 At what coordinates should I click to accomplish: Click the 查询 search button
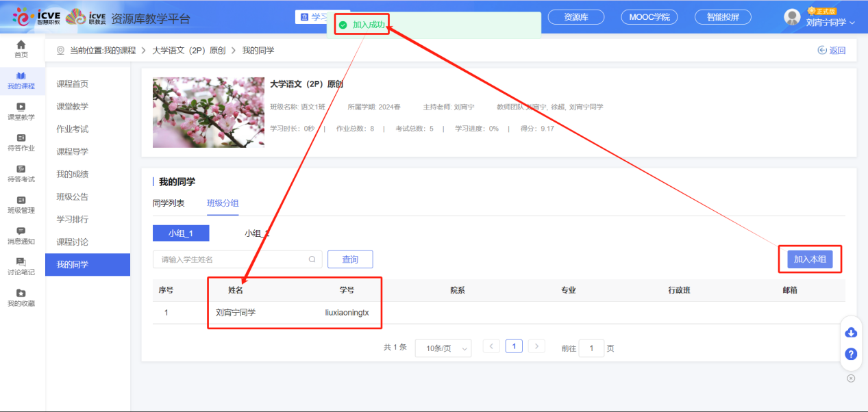coord(350,259)
